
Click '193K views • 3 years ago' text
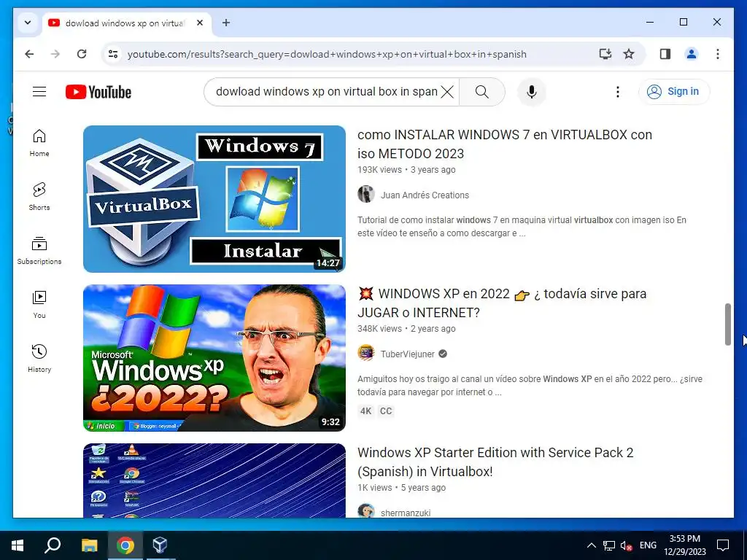[406, 169]
